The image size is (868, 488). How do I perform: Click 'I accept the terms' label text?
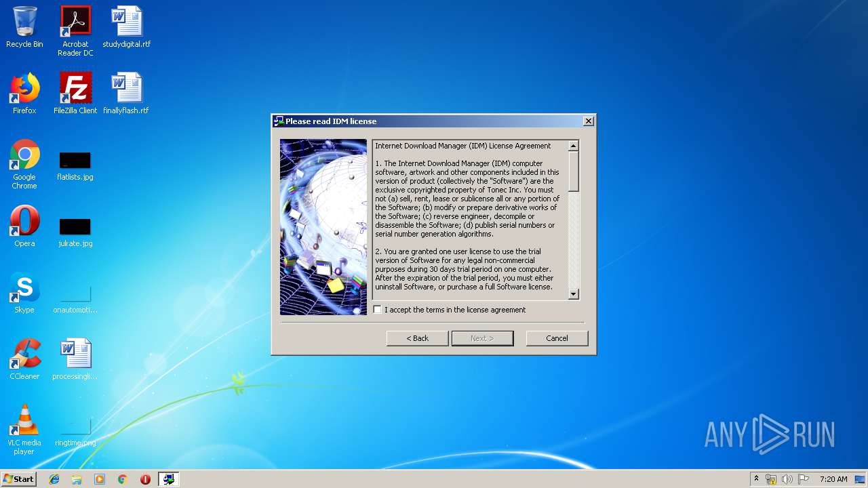pos(455,310)
